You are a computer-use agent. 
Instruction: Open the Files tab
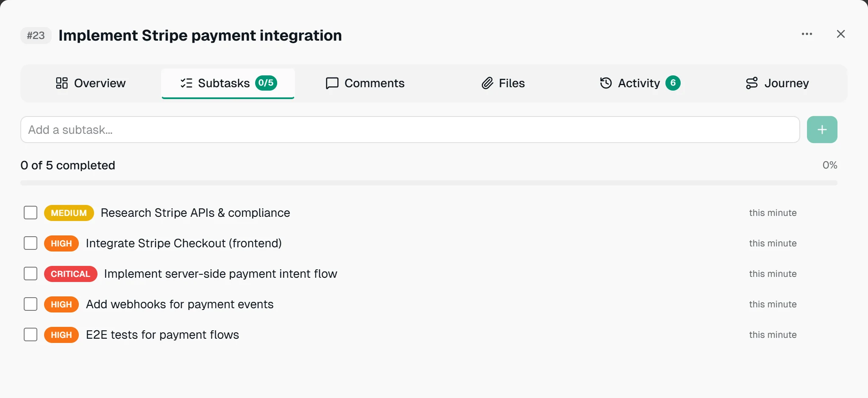[x=503, y=83]
